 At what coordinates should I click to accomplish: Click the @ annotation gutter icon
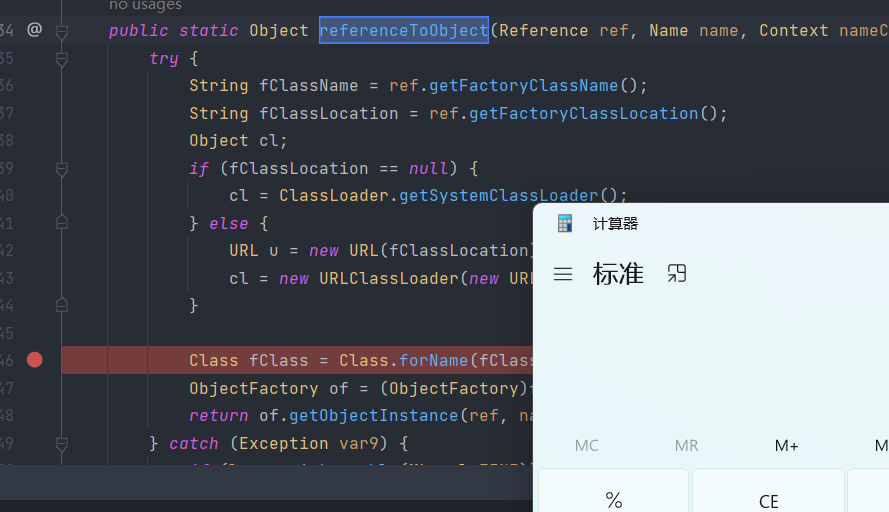[x=34, y=30]
